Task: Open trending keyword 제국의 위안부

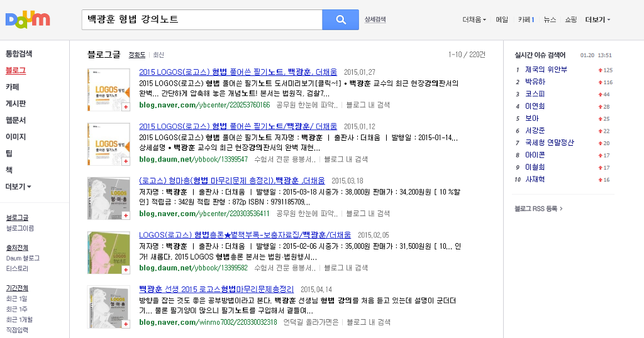Action: pos(546,70)
